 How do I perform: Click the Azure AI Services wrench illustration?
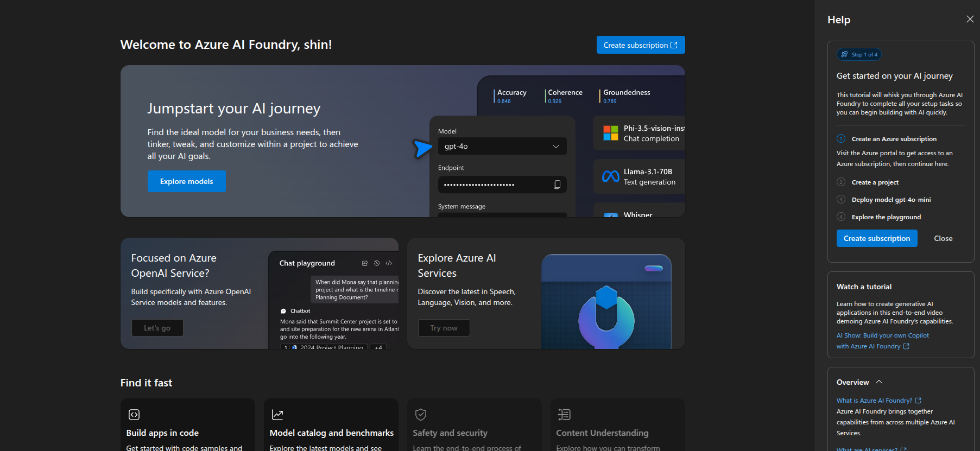606,317
